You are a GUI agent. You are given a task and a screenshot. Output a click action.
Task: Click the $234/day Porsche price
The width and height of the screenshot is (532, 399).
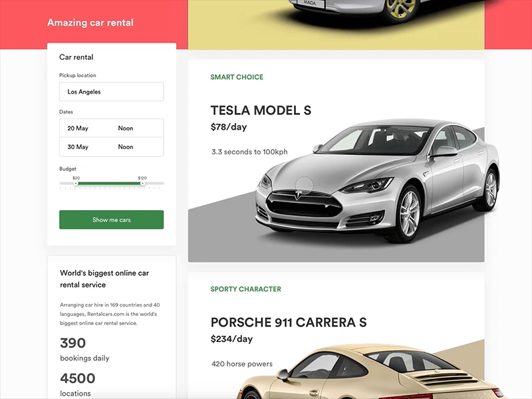[x=231, y=339]
